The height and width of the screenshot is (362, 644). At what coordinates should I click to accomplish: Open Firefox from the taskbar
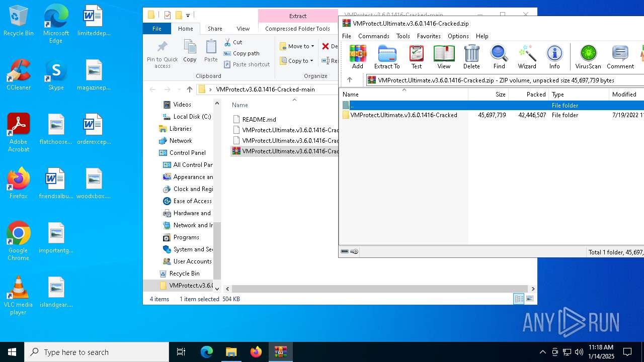pos(256,352)
